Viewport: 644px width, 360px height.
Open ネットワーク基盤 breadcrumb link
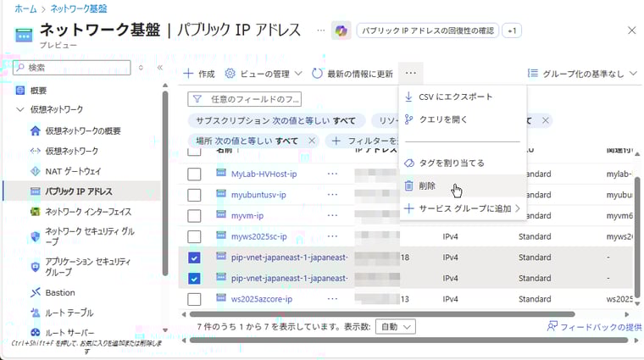(x=79, y=8)
